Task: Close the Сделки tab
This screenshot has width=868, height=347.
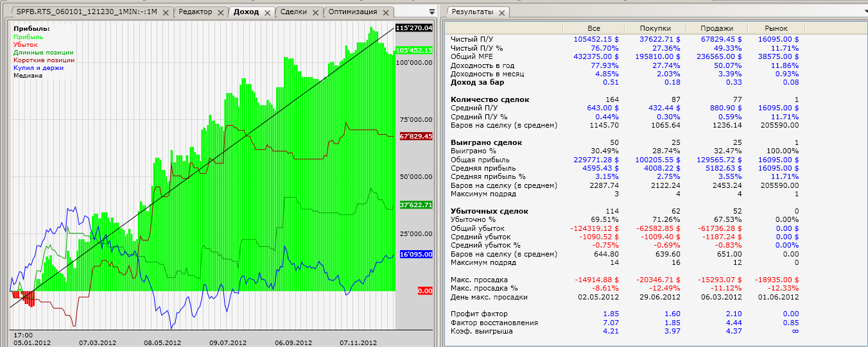Action: pyautogui.click(x=317, y=13)
